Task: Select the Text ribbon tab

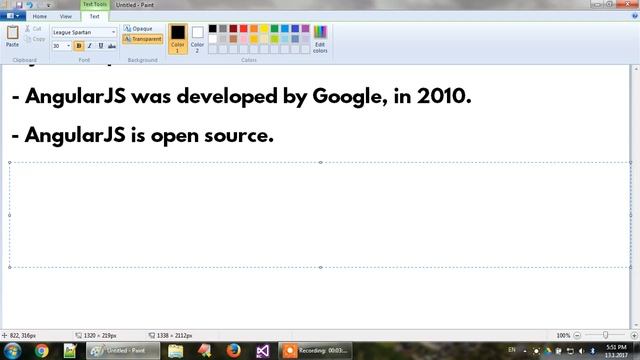Action: point(94,16)
